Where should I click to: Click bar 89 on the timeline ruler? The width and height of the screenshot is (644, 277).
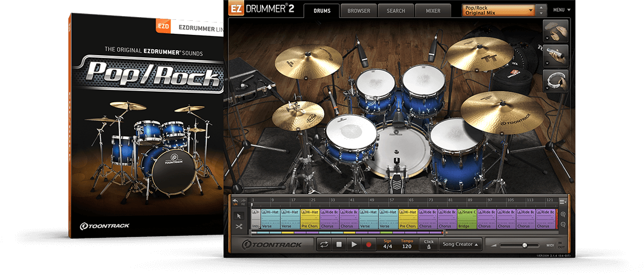coord(470,200)
